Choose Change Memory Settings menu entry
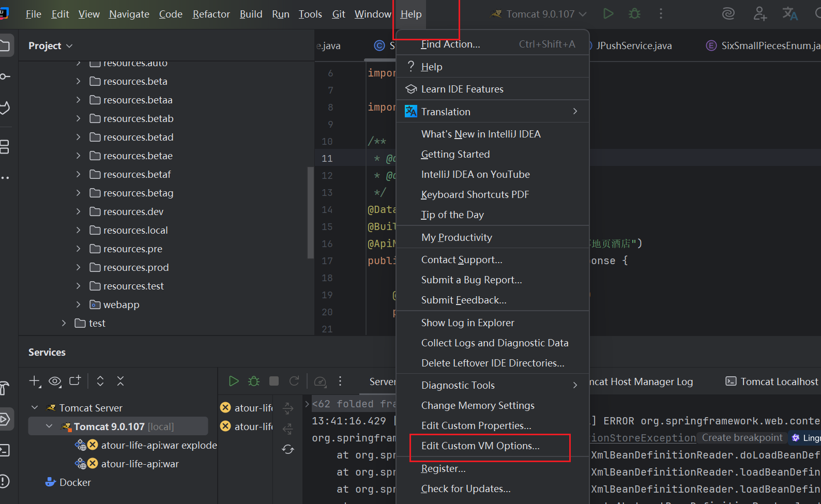 coord(493,405)
